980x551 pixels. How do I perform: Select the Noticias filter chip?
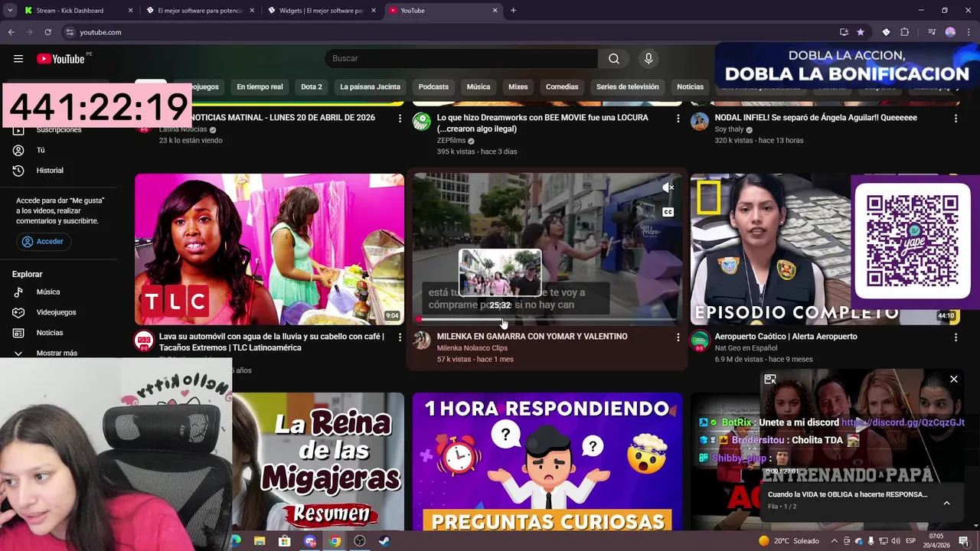[x=690, y=87]
